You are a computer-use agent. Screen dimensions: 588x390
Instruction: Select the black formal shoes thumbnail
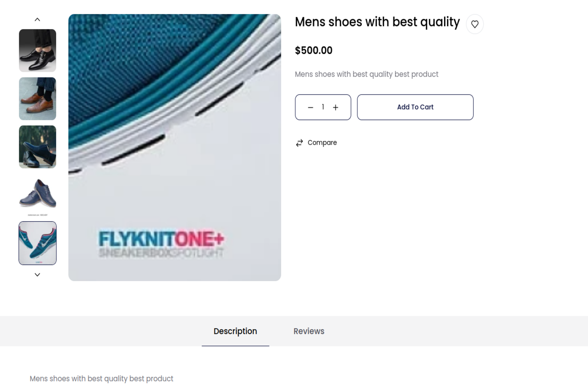point(37,50)
